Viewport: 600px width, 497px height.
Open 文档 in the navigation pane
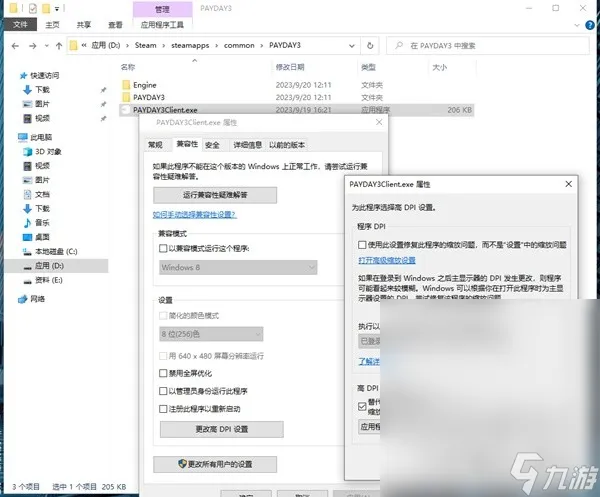point(42,194)
